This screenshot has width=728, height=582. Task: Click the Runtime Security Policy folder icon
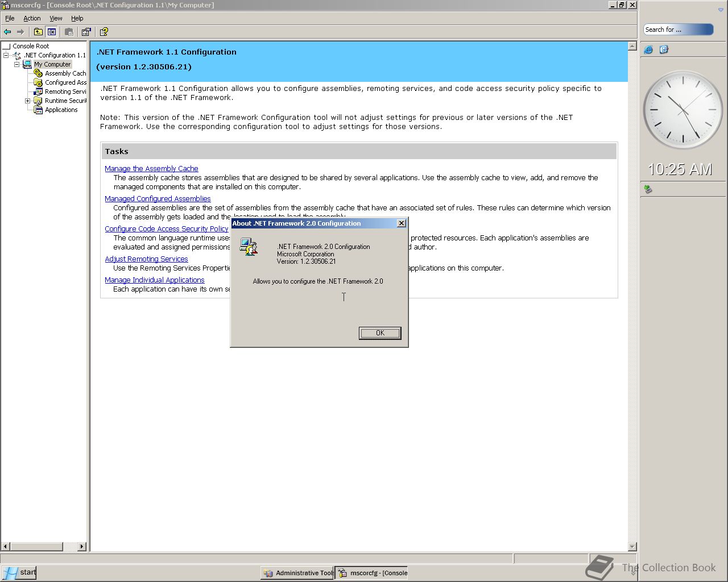click(38, 101)
